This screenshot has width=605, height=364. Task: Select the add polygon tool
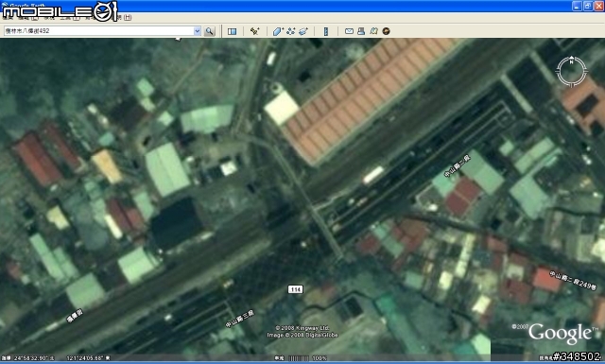278,31
